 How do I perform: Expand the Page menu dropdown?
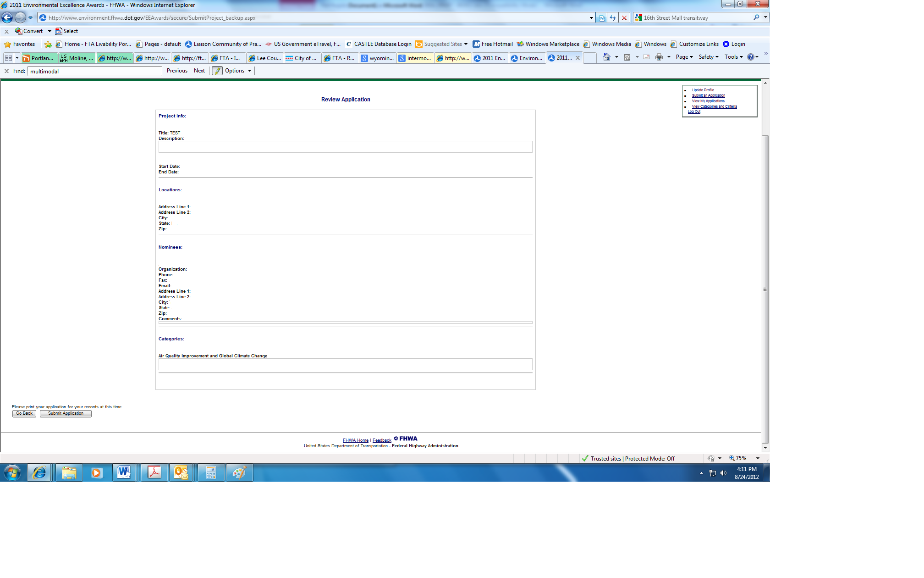(x=684, y=57)
